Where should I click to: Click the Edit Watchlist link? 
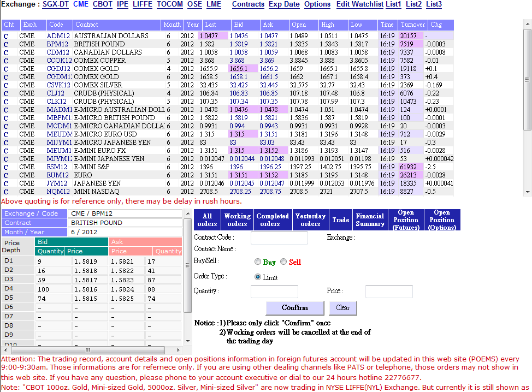(x=360, y=4)
